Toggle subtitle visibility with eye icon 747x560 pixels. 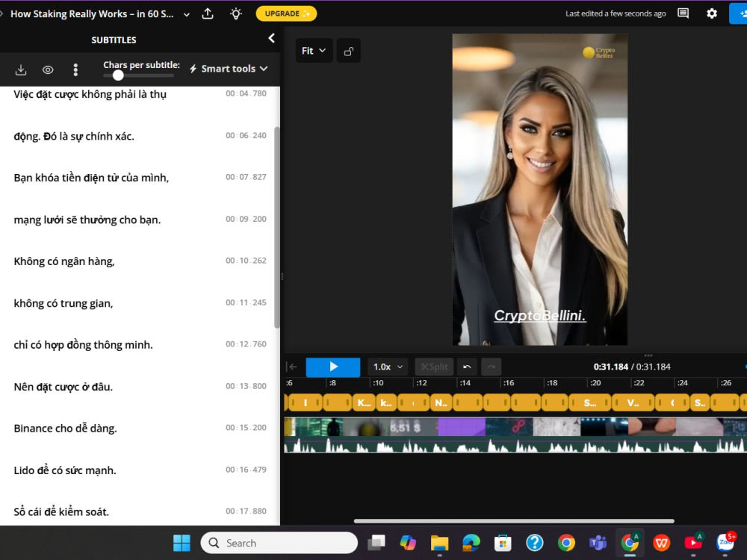(x=48, y=70)
